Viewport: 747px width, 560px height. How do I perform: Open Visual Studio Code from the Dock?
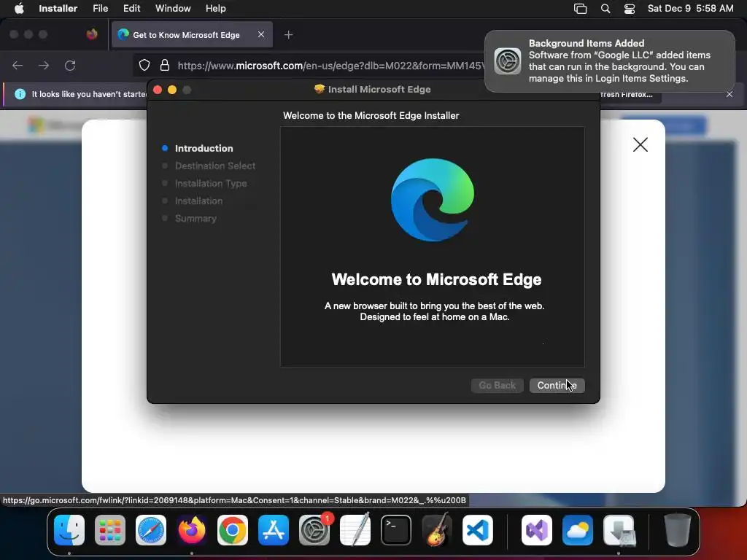tap(478, 530)
